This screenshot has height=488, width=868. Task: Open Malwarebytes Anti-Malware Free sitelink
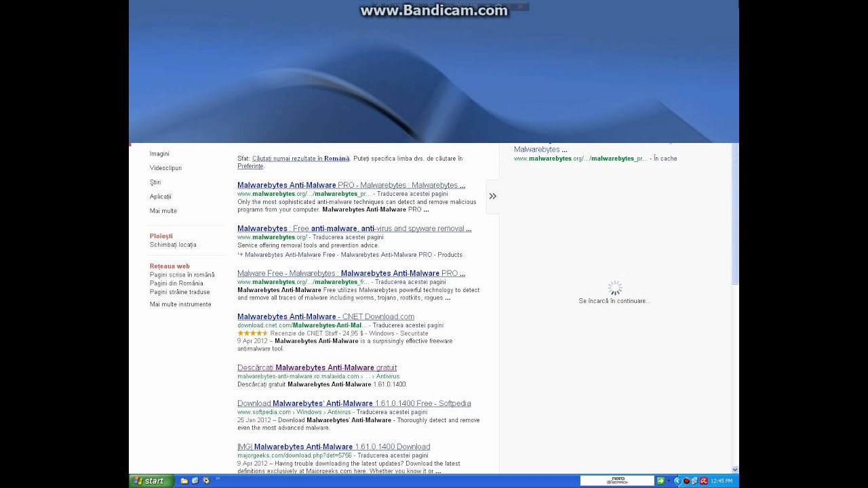(290, 255)
